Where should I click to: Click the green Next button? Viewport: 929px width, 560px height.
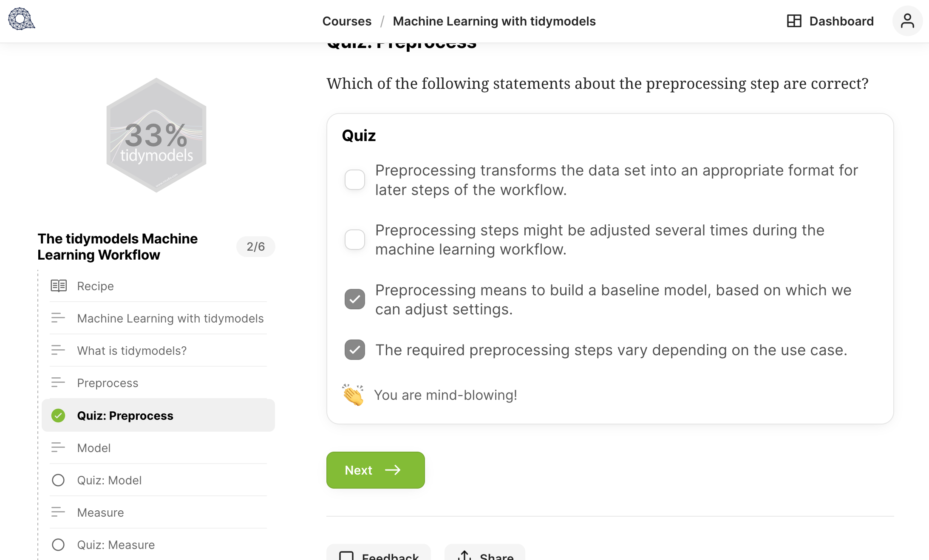click(376, 470)
